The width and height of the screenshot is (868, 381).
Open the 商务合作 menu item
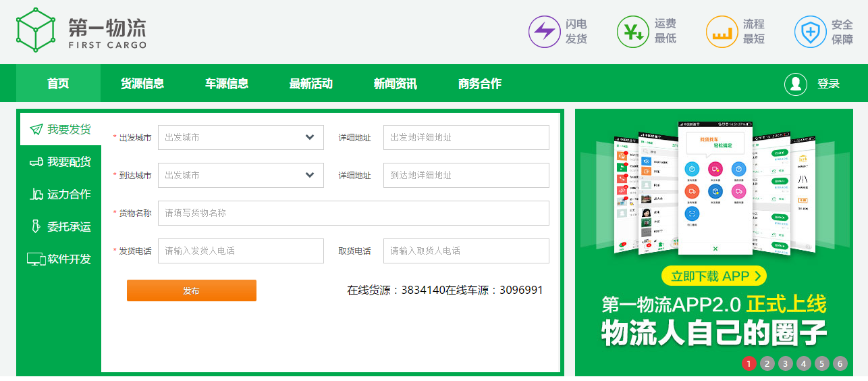click(480, 84)
